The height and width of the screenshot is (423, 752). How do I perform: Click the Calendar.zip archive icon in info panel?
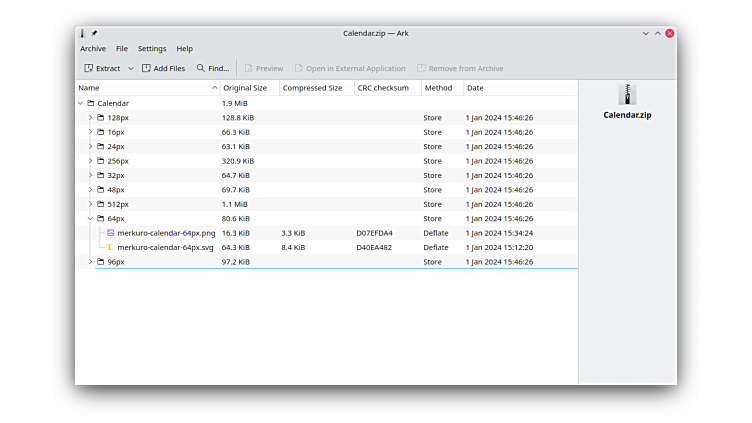point(627,95)
